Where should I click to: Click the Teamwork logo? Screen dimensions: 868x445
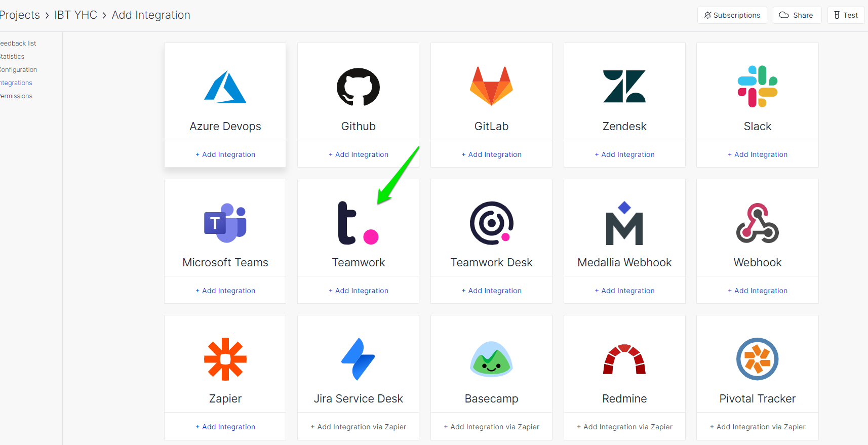click(359, 223)
